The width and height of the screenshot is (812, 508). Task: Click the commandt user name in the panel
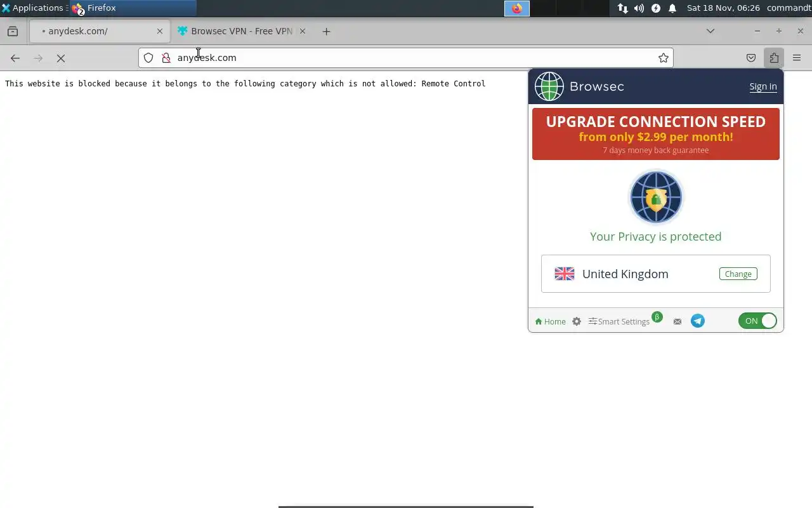(x=789, y=8)
